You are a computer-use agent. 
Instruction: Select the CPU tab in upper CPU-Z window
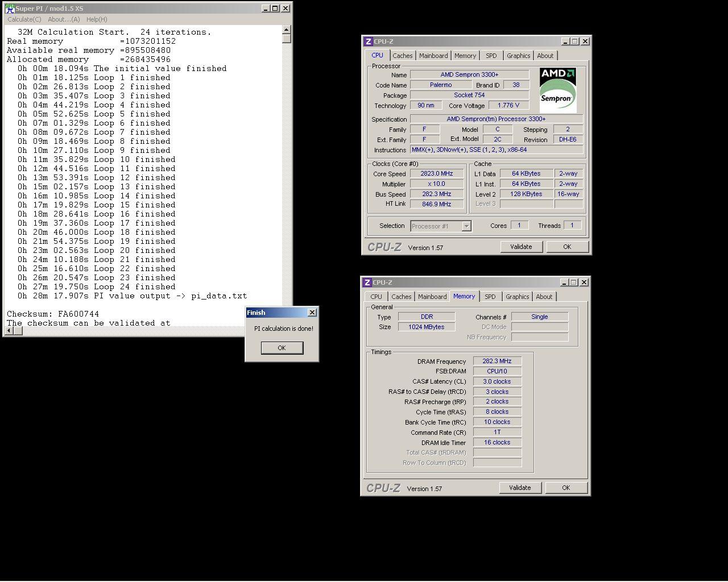378,55
